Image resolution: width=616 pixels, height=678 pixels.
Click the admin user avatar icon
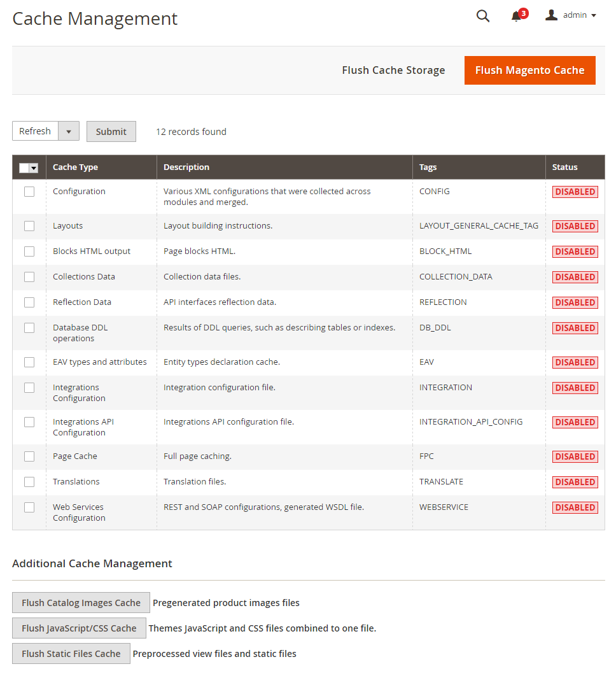(x=552, y=15)
